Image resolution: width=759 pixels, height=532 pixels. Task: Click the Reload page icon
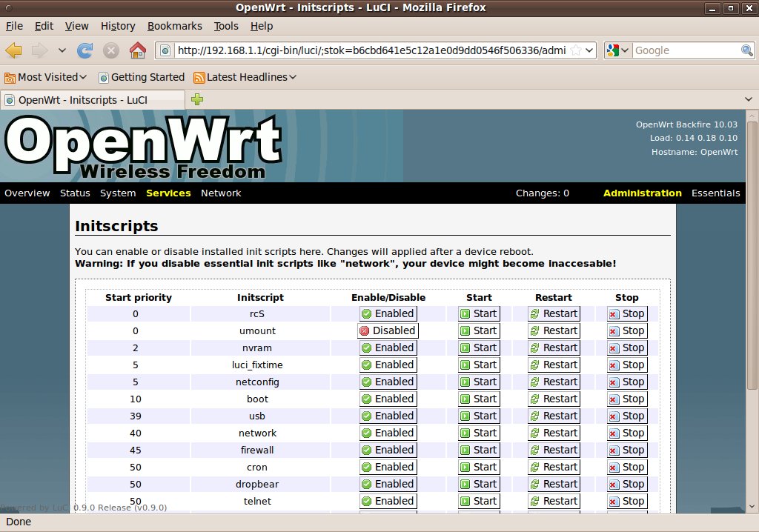coord(85,50)
